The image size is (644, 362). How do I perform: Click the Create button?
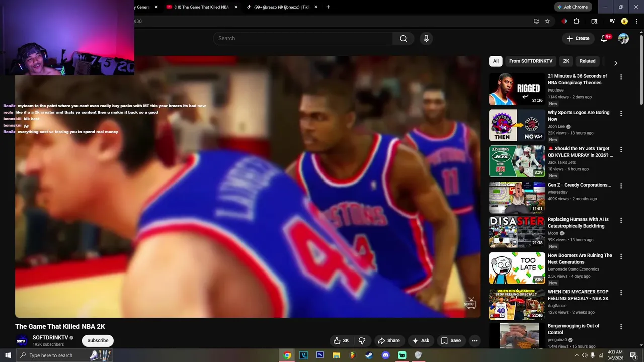tap(578, 39)
